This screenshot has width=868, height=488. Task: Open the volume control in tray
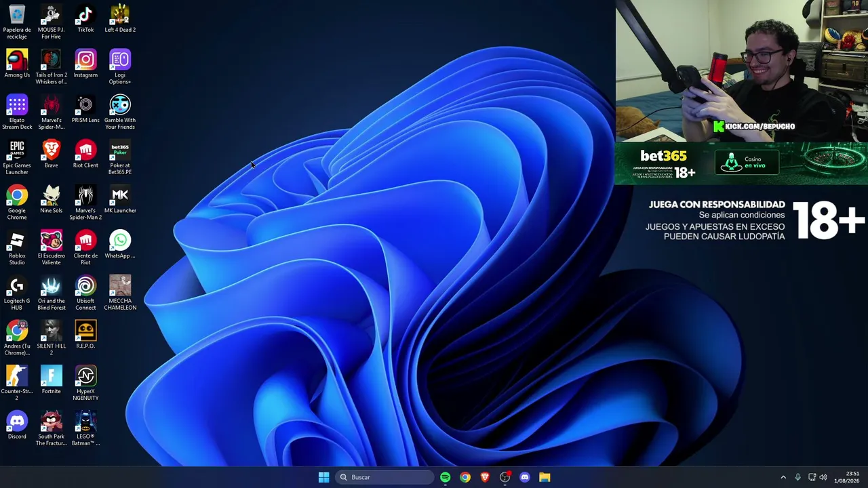point(823,477)
